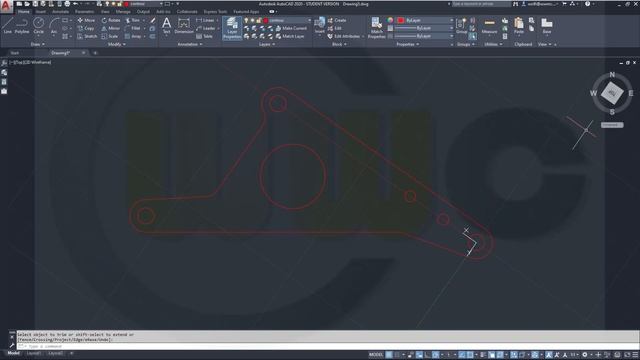Click the search keyword input box
This screenshot has height=360, width=640.
tap(481, 4)
